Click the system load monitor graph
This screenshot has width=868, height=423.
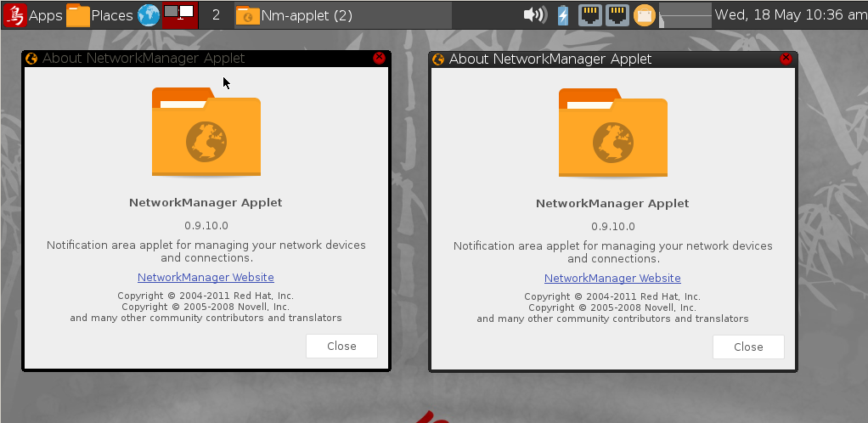(685, 15)
